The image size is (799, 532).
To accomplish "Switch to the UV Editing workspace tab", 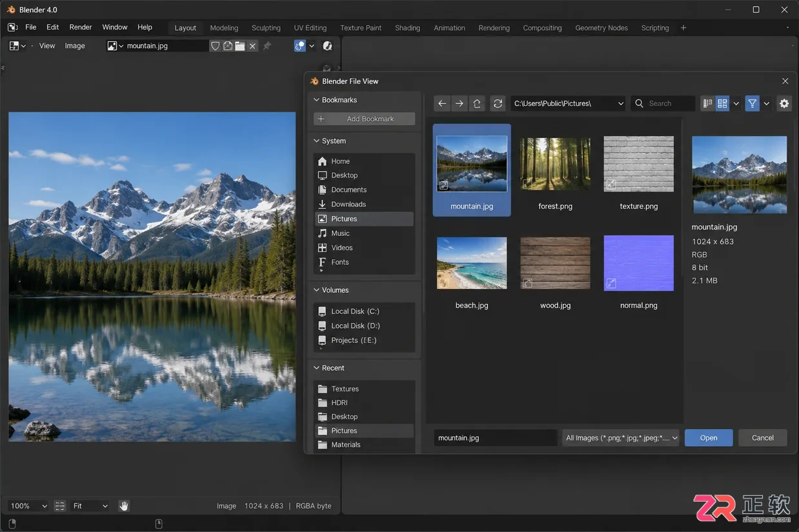I will point(310,28).
